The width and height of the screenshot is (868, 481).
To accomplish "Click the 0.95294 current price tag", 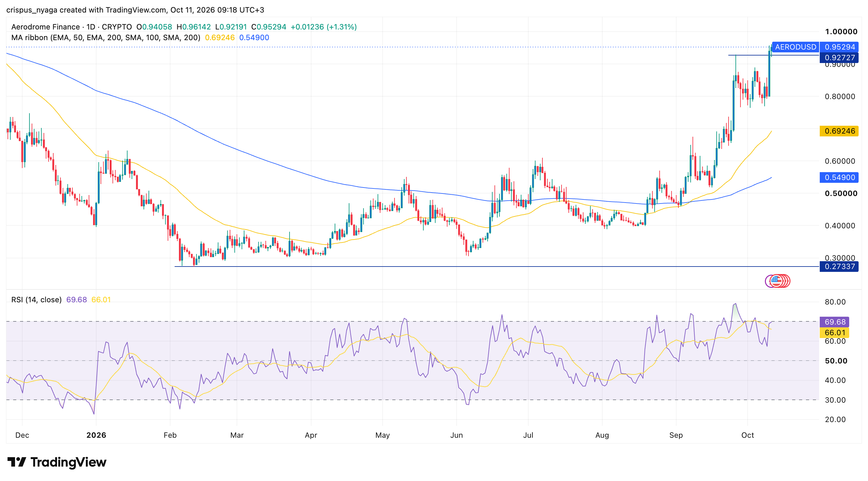I will point(839,47).
